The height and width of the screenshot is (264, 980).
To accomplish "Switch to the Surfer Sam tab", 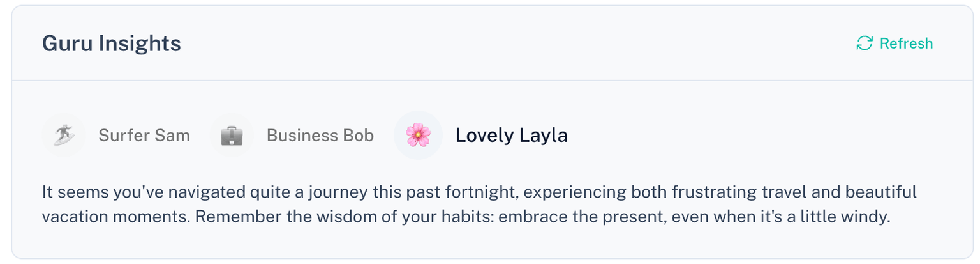I will tap(144, 136).
